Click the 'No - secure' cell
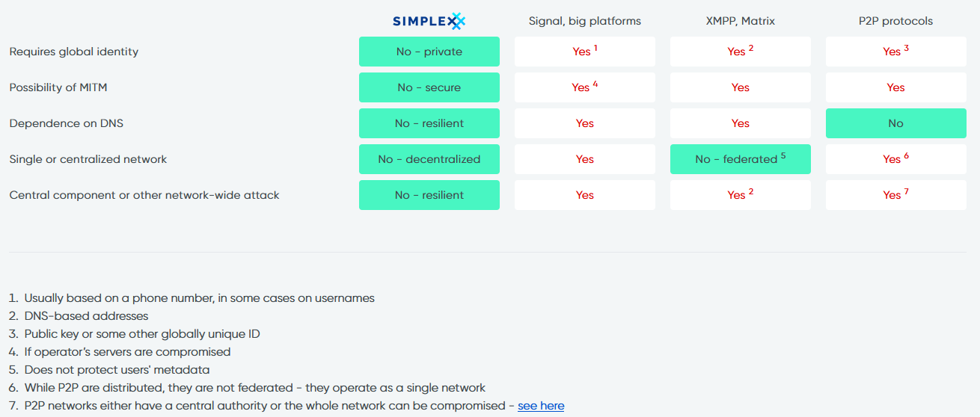This screenshot has width=980, height=417. tap(429, 87)
